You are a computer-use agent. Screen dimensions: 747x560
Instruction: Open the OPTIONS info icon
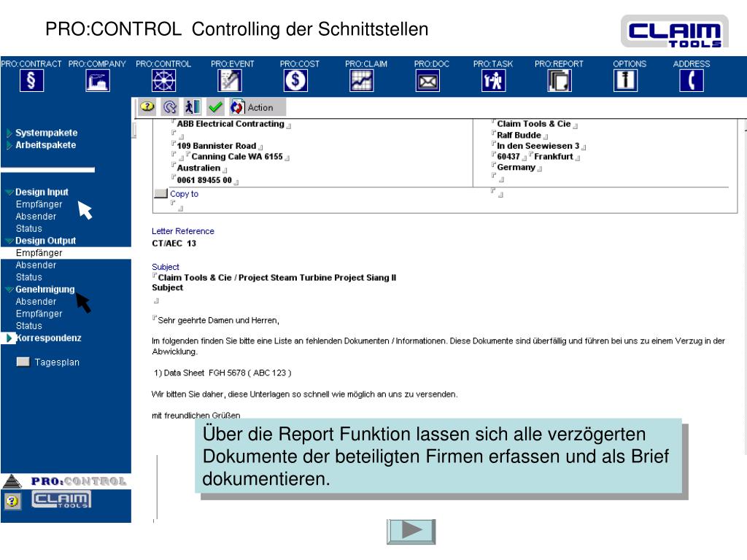click(625, 80)
